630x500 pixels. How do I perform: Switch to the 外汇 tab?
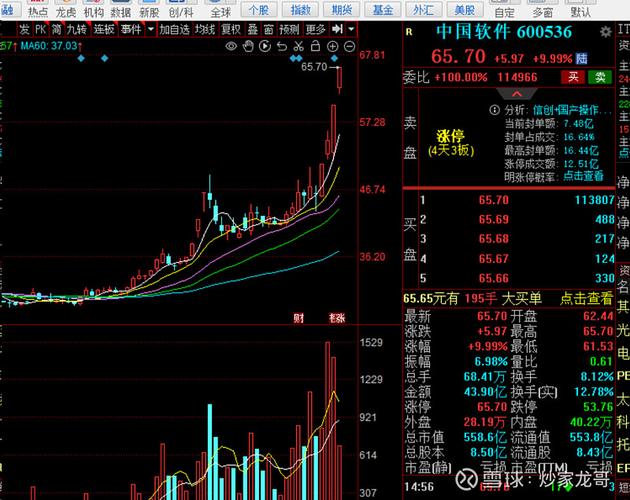click(423, 10)
